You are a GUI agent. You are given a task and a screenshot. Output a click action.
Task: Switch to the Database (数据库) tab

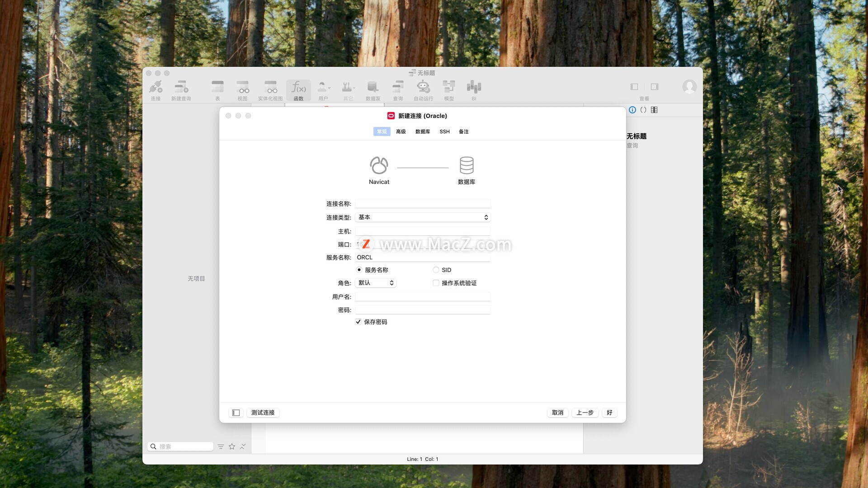coord(423,131)
